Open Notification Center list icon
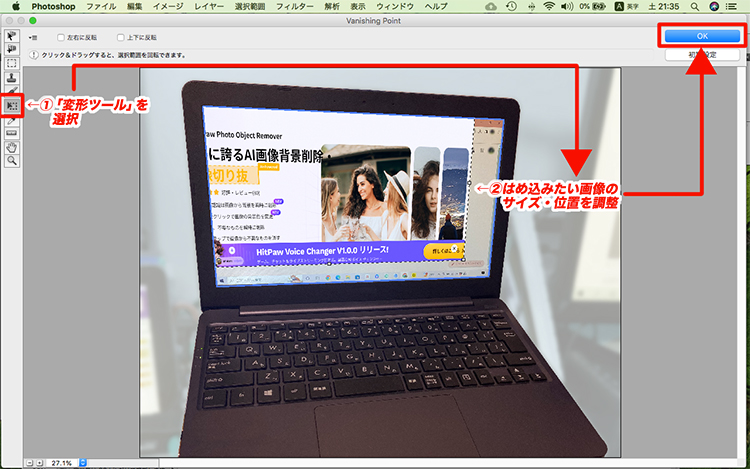The width and height of the screenshot is (750, 469). click(731, 6)
